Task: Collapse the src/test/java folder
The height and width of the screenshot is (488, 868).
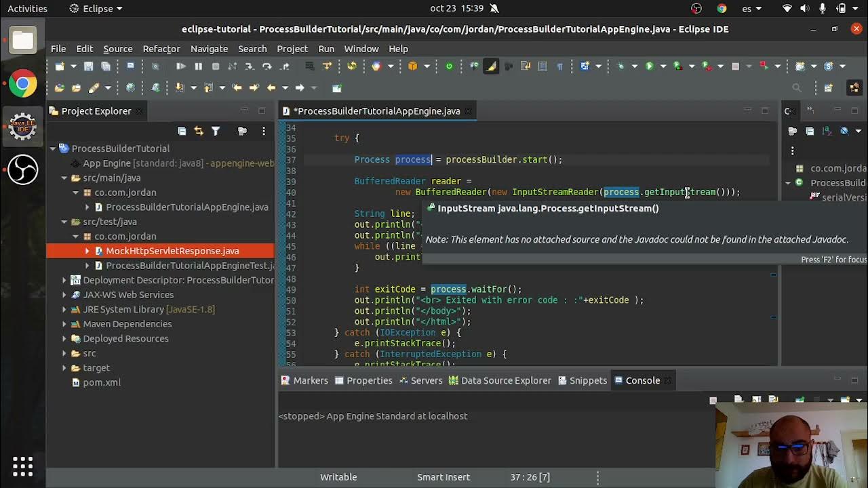Action: [x=64, y=222]
